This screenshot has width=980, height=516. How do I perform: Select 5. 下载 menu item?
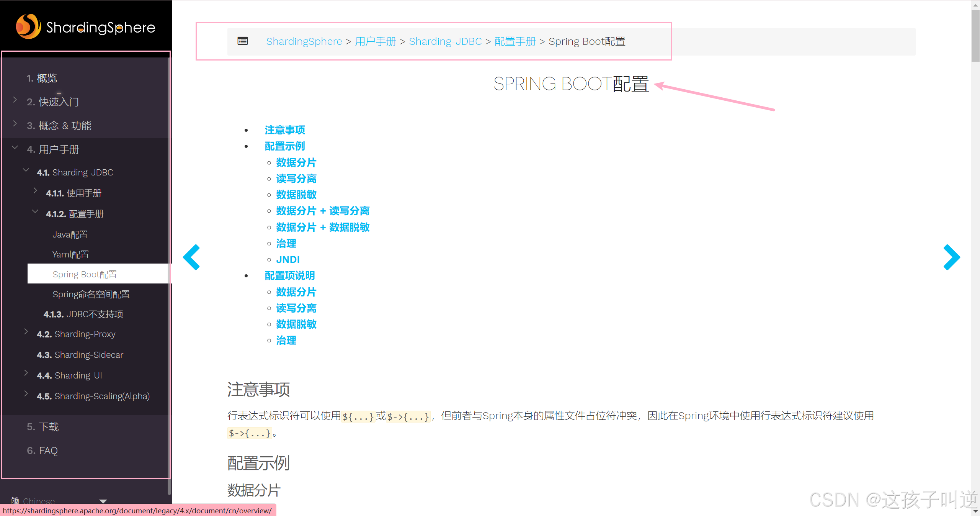click(x=43, y=427)
